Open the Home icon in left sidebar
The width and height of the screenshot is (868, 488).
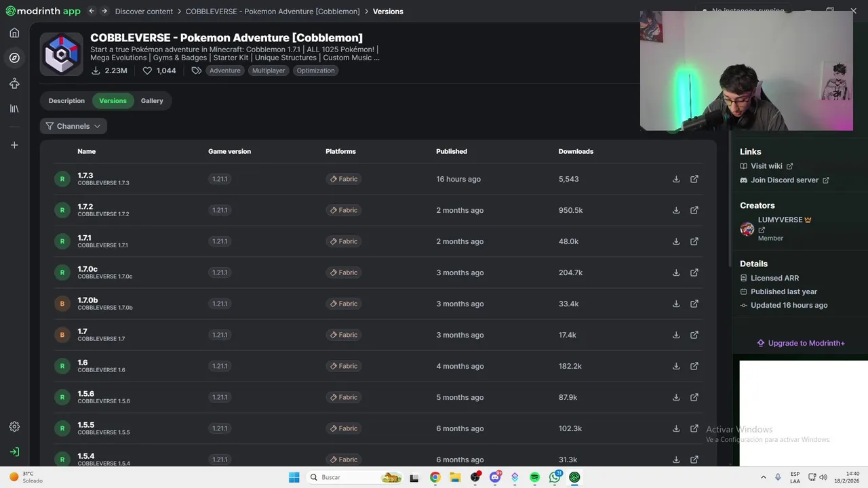click(x=14, y=33)
